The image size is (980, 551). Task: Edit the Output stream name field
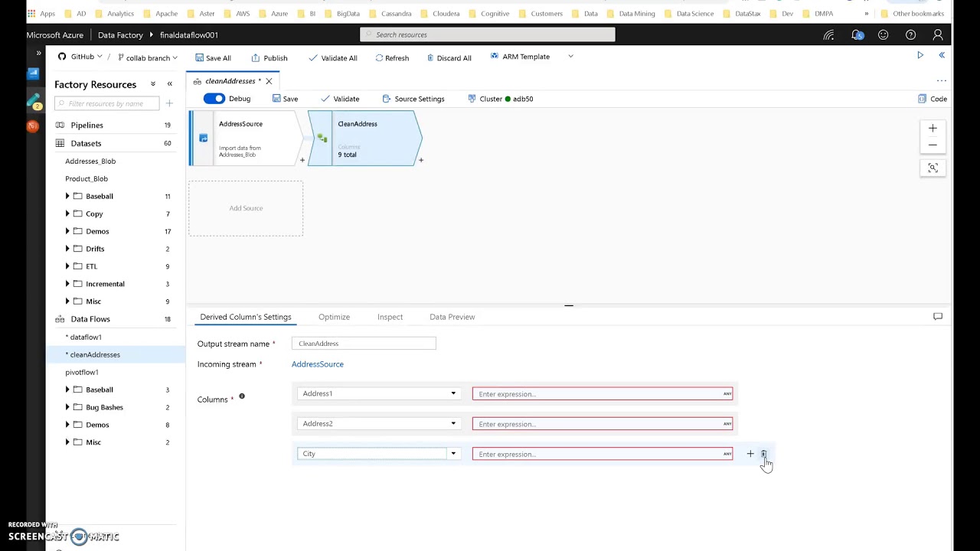pyautogui.click(x=364, y=344)
